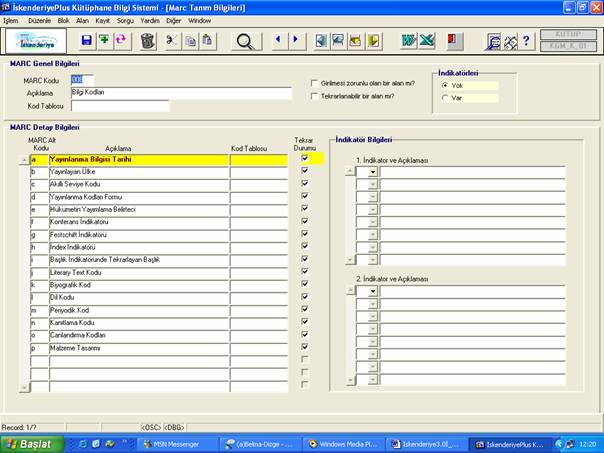Click the Başlat start button
Viewport: 604px width, 453px height.
pos(32,444)
